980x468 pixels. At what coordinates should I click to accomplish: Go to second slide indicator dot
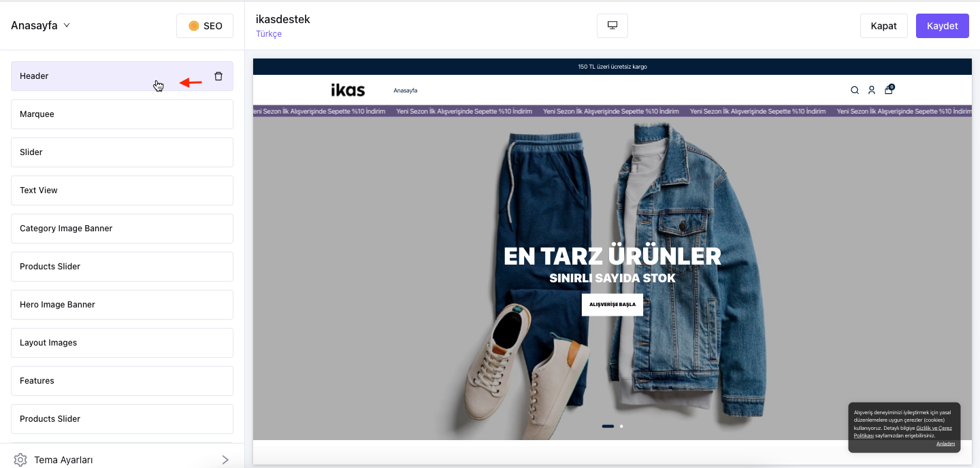pyautogui.click(x=621, y=427)
